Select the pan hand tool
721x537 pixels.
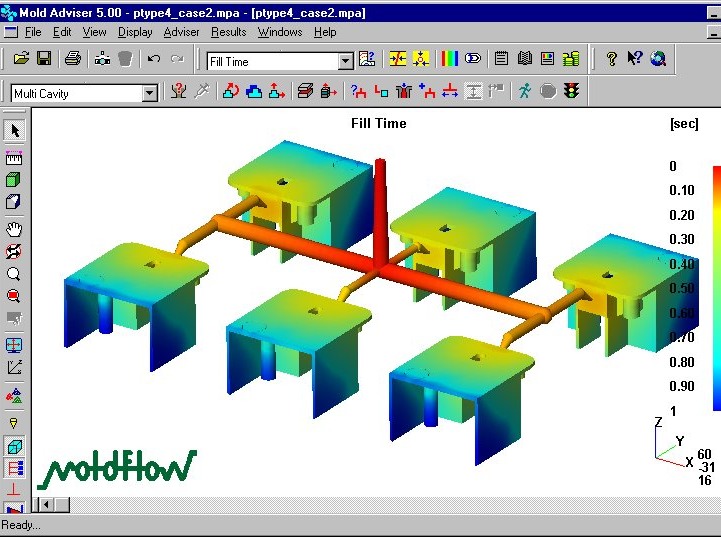[x=14, y=228]
